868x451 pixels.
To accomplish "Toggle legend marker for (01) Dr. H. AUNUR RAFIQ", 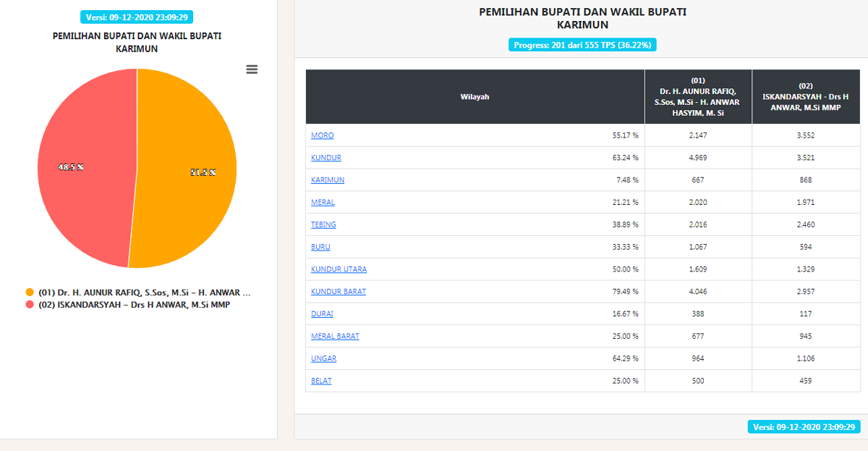I will coord(30,292).
